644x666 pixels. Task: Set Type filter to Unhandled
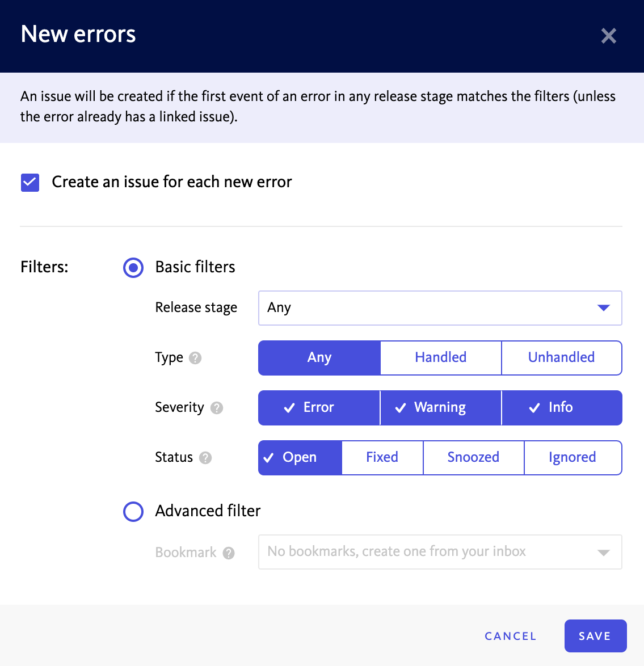562,357
